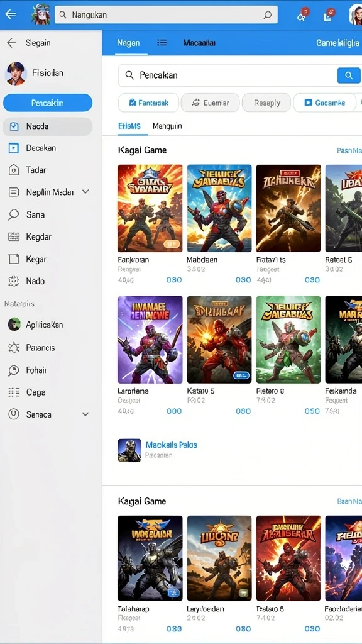
Task: Click the list view icon beside Nagen
Action: tap(162, 43)
